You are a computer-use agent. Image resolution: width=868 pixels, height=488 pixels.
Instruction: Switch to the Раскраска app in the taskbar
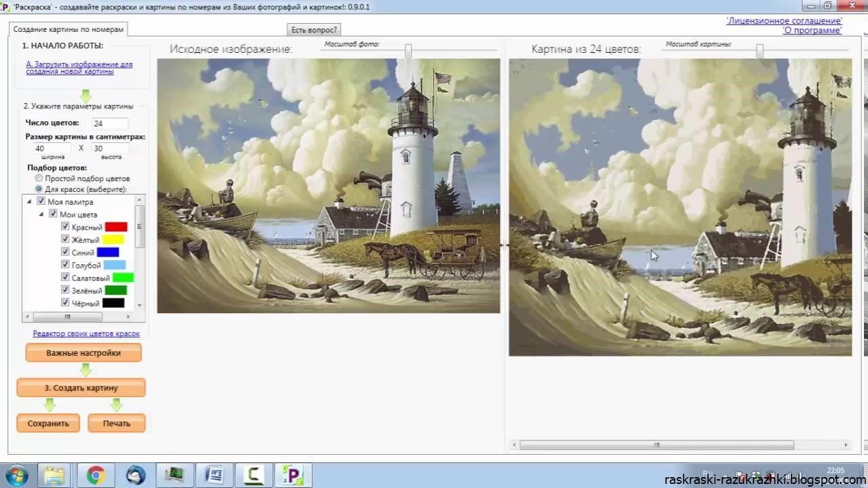click(294, 476)
